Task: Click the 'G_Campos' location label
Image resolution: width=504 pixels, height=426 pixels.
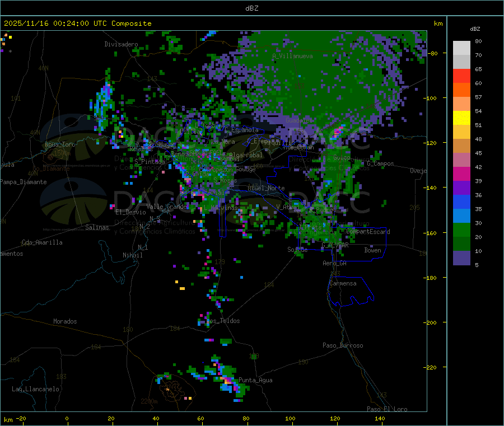Action: [x=380, y=163]
